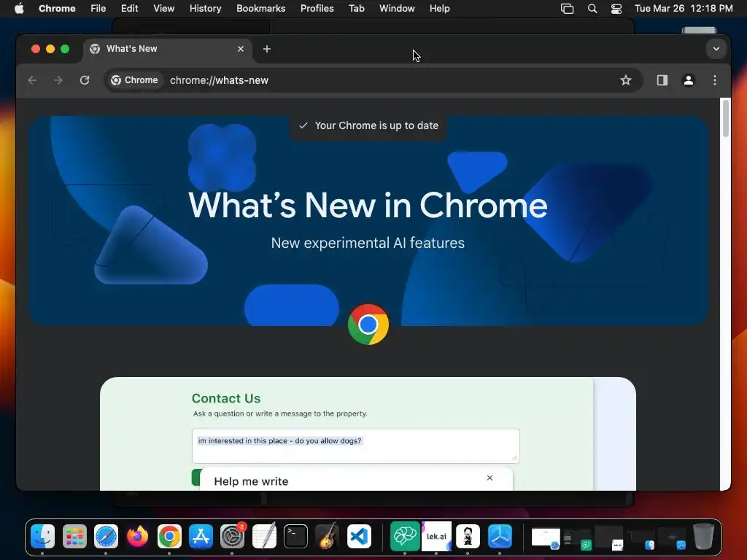This screenshot has height=560, width=747.
Task: Open the File menu
Action: pyautogui.click(x=98, y=9)
